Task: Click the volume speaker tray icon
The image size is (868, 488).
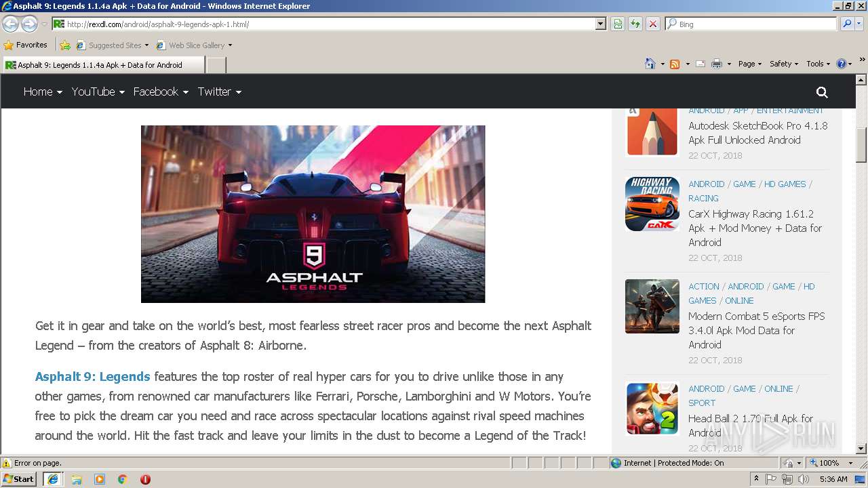Action: [803, 479]
